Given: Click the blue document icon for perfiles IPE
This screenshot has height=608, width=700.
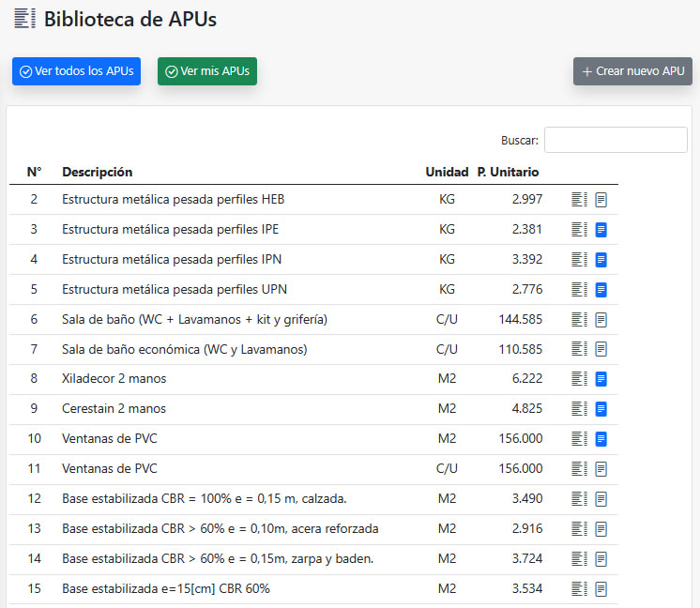Looking at the screenshot, I should (x=601, y=230).
